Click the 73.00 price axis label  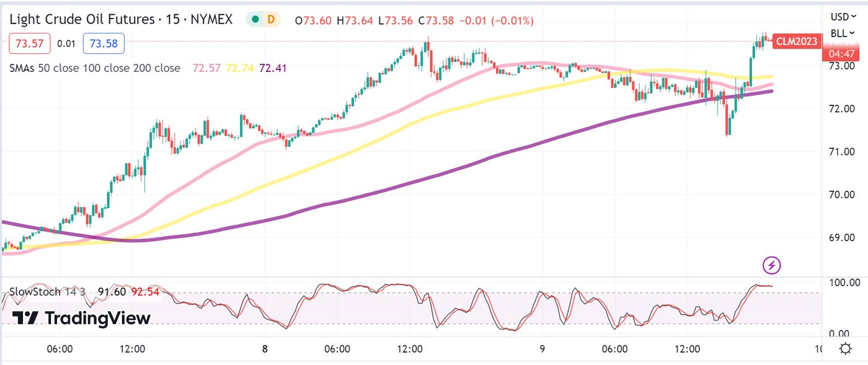pos(843,66)
